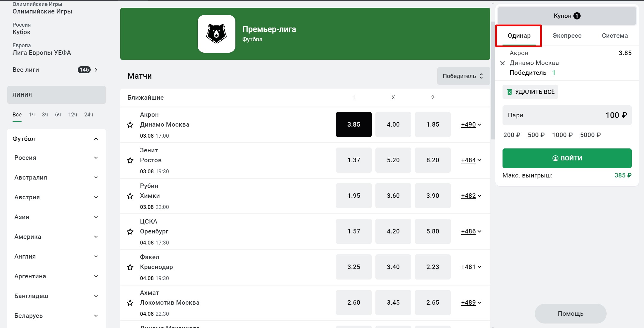This screenshot has width=644, height=328.
Task: Click the Премьер-лига bear logo
Action: [216, 34]
